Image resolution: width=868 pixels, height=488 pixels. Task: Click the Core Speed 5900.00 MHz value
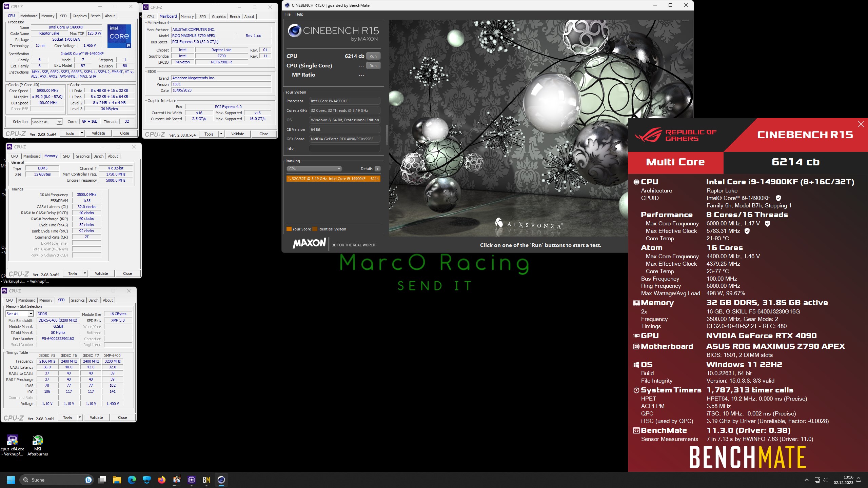[47, 91]
